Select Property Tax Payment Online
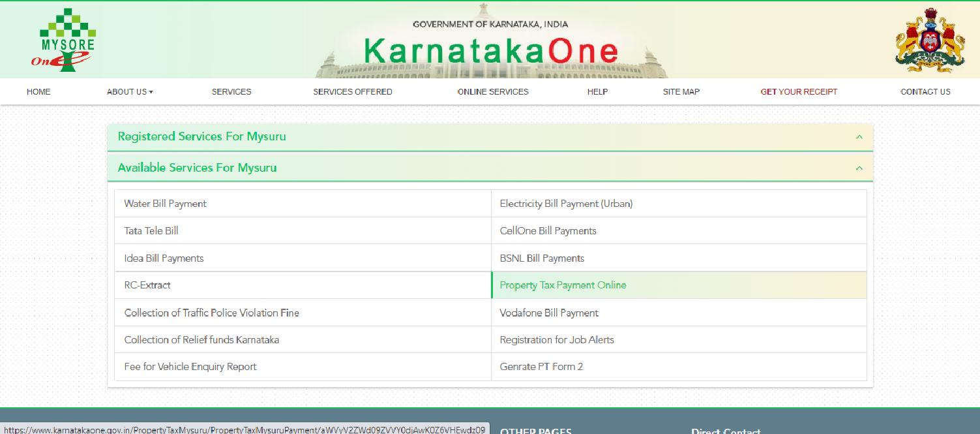 click(562, 285)
